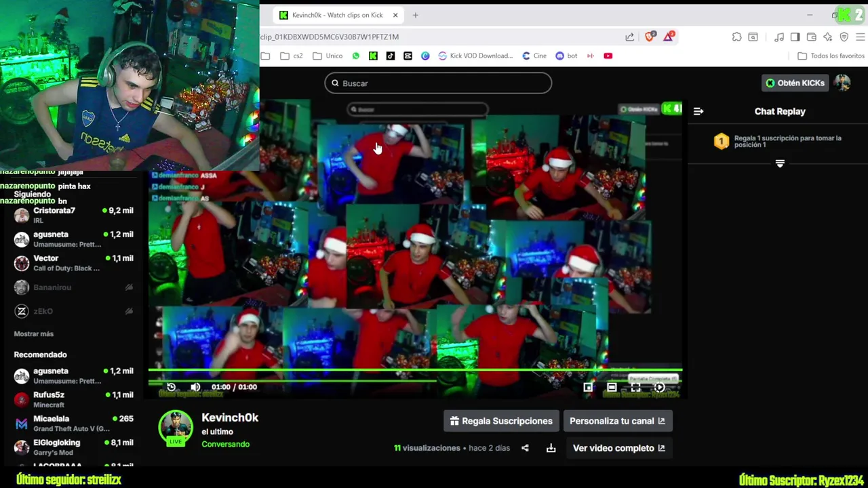Image resolution: width=868 pixels, height=488 pixels.
Task: Click Obtén KICKs button
Action: point(795,83)
